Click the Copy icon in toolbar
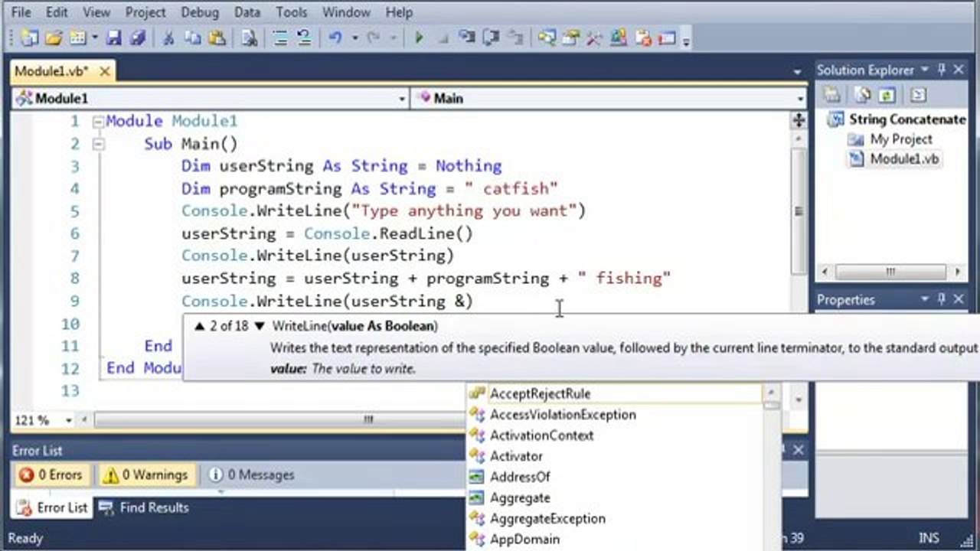The image size is (980, 551). 192,37
